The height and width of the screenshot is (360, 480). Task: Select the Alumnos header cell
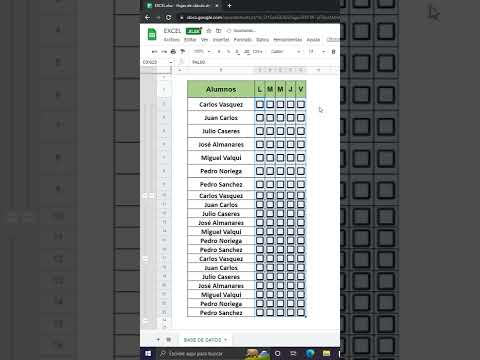coord(221,89)
